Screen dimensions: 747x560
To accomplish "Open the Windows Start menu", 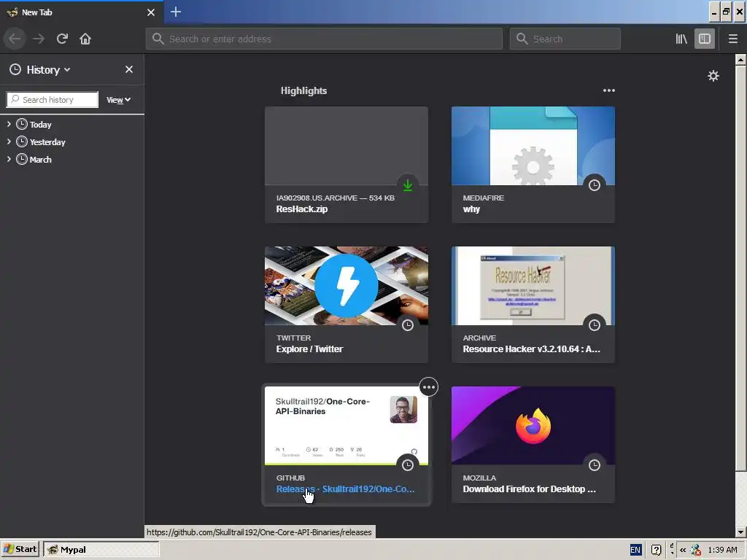I will tap(20, 549).
